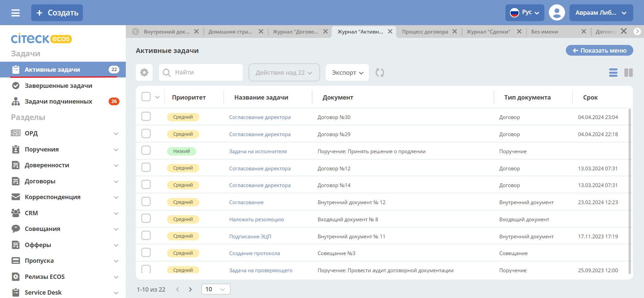The image size is (644, 298).
Task: Open Задача на исполнителя task link
Action: (x=258, y=151)
